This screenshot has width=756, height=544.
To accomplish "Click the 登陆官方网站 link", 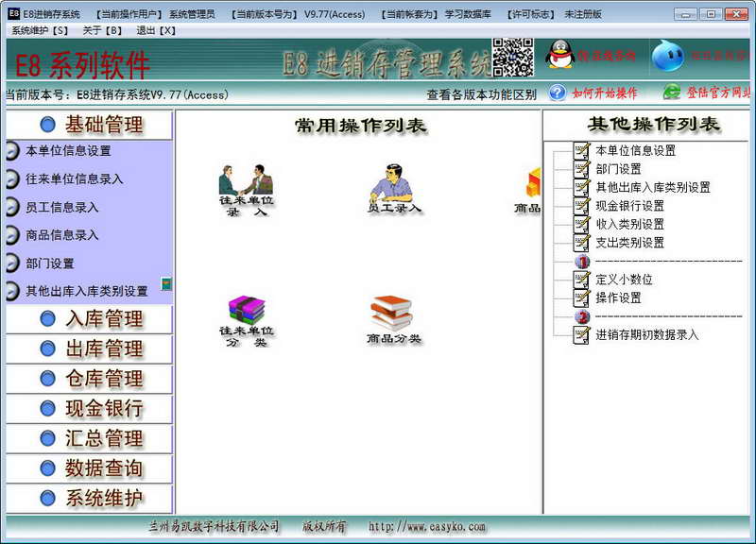I will point(718,92).
